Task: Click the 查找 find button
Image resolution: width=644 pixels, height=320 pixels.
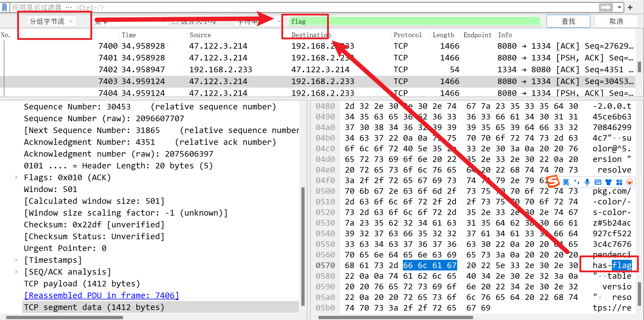Action: coord(568,21)
